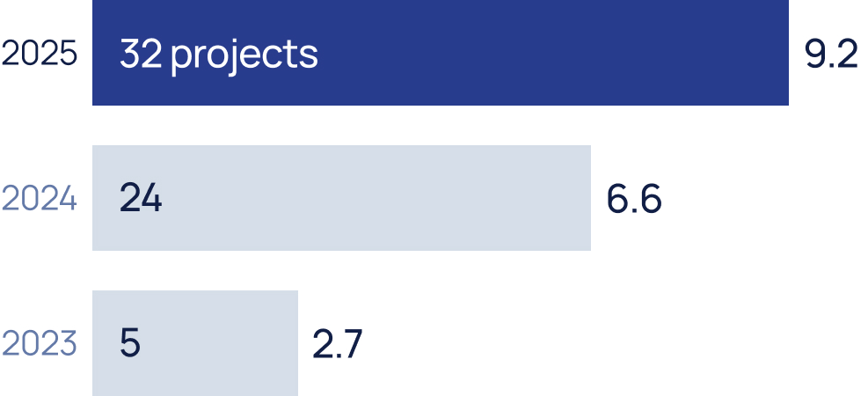868x396 pixels.
Task: Click blue bar area right of '32 projects'
Action: pos(553,54)
